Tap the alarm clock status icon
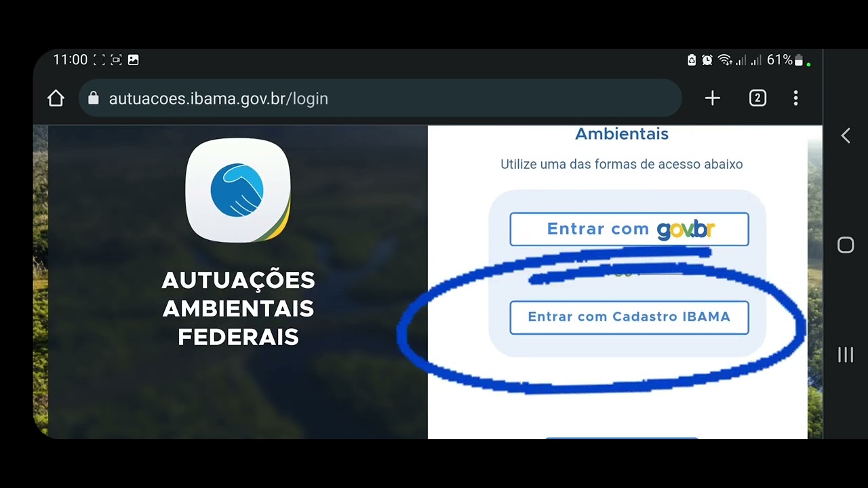The width and height of the screenshot is (868, 488). click(707, 60)
